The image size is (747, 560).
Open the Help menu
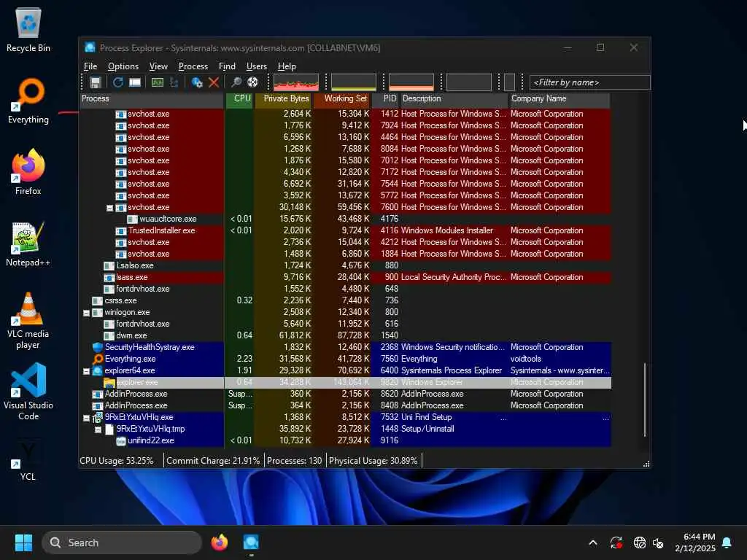pyautogui.click(x=287, y=66)
